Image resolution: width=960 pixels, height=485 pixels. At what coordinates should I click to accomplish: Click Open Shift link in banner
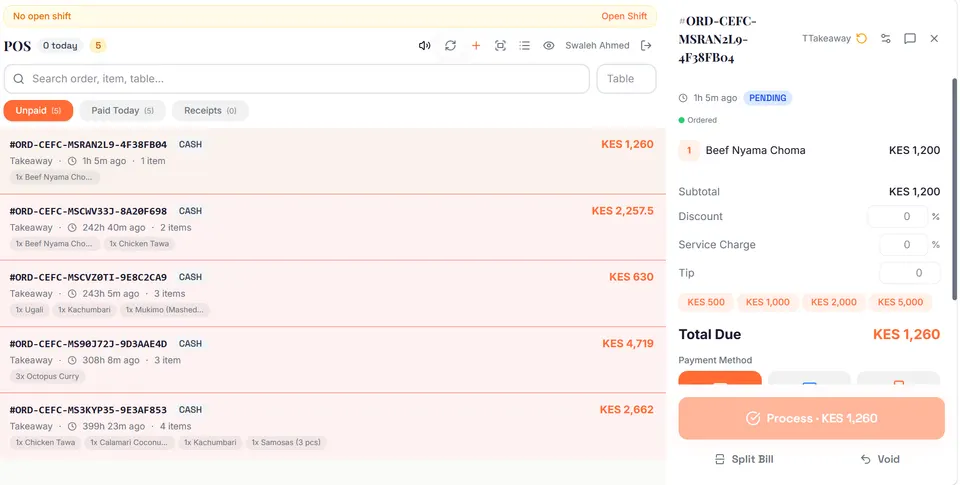click(x=624, y=16)
